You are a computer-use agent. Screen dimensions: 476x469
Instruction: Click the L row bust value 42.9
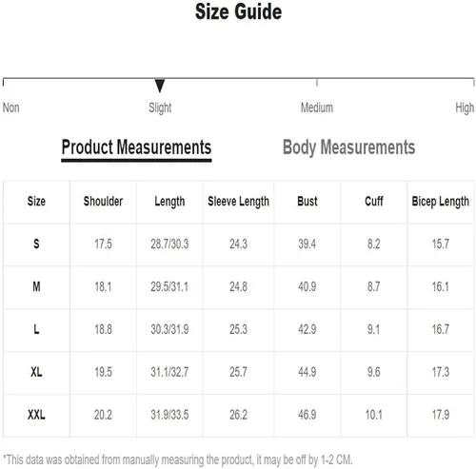click(x=307, y=329)
